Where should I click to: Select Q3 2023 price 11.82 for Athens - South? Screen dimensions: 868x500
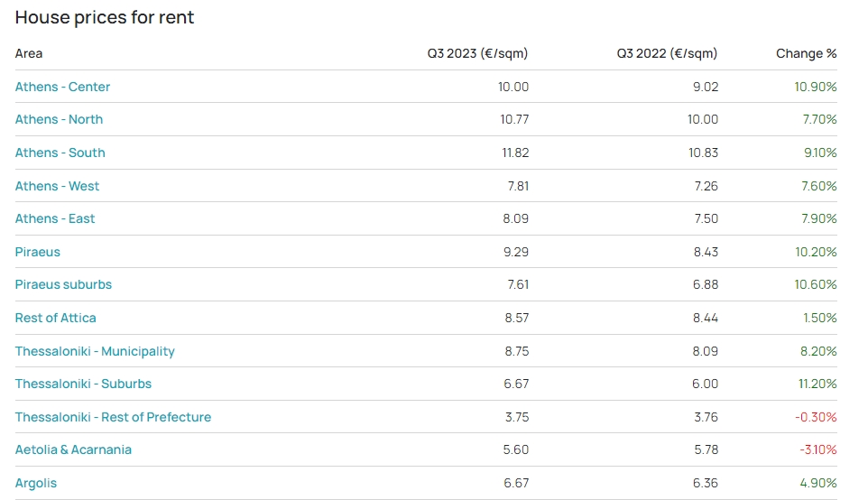[x=515, y=153]
